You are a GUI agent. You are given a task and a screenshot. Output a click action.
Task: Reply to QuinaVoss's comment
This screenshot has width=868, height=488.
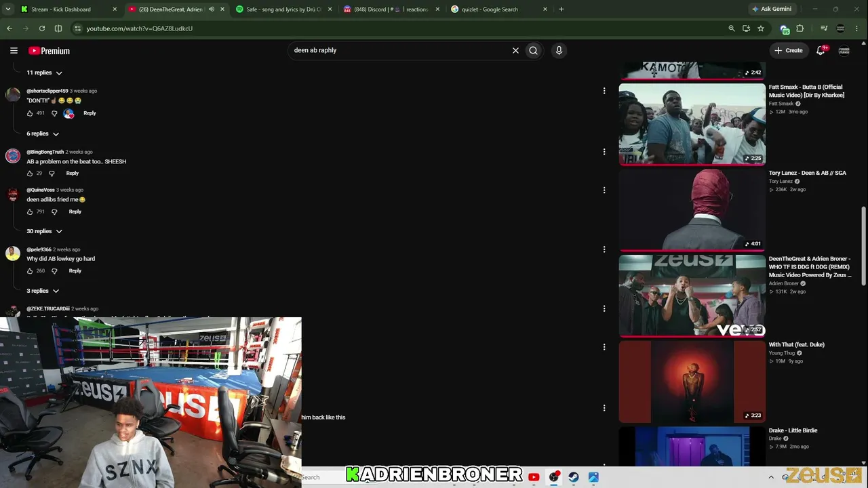pyautogui.click(x=75, y=211)
